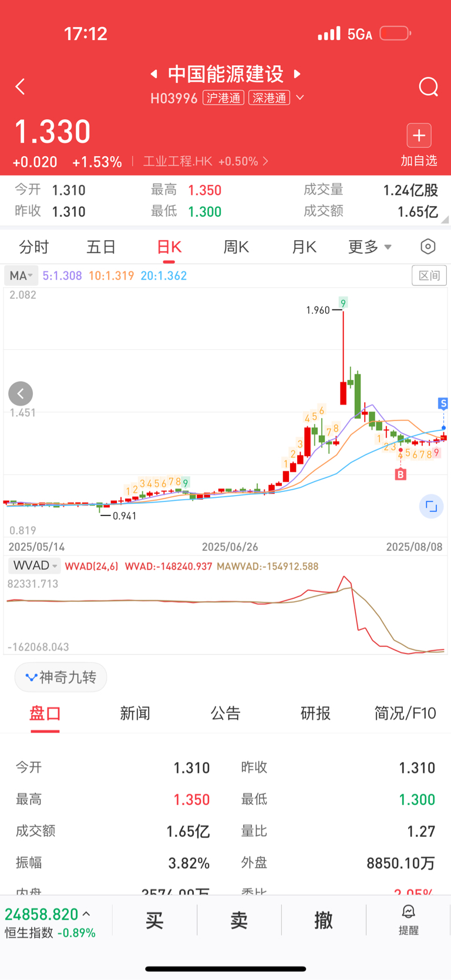Tap the 20:1.362 MA20 value

tap(164, 275)
